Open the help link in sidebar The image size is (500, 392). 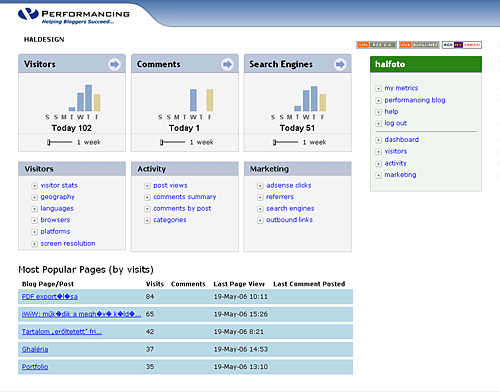click(x=391, y=112)
